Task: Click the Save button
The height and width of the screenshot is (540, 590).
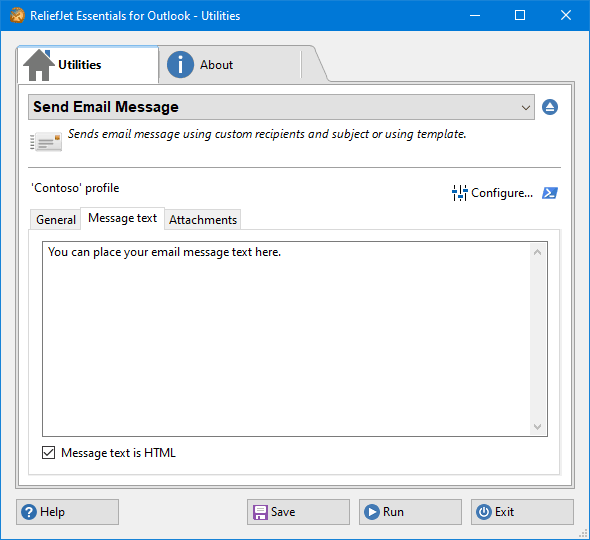Action: coord(298,512)
